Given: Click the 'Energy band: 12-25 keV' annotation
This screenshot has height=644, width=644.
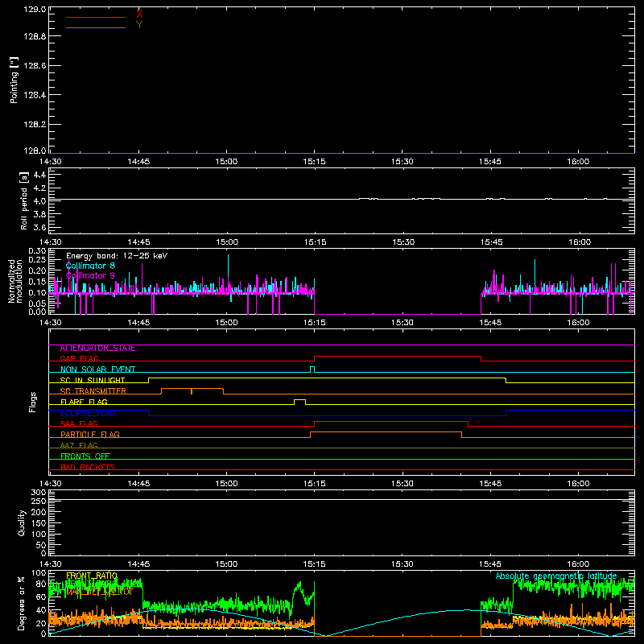Looking at the screenshot, I should [x=117, y=256].
